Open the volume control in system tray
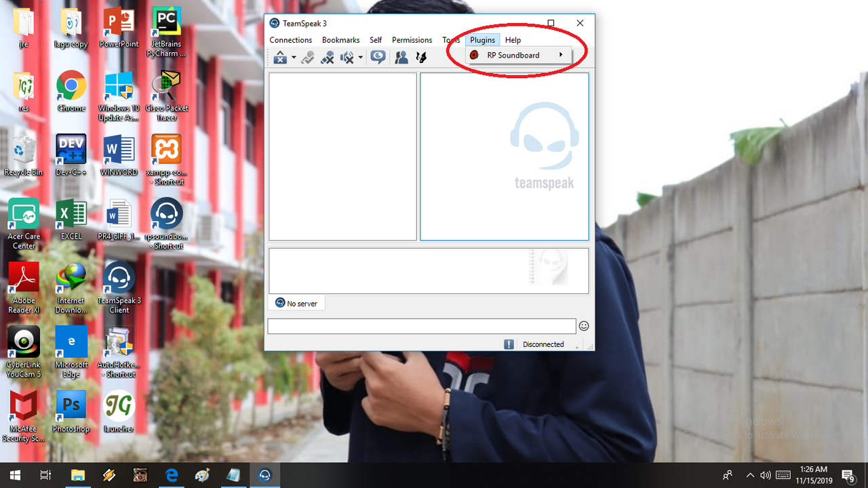This screenshot has height=488, width=868. [766, 475]
